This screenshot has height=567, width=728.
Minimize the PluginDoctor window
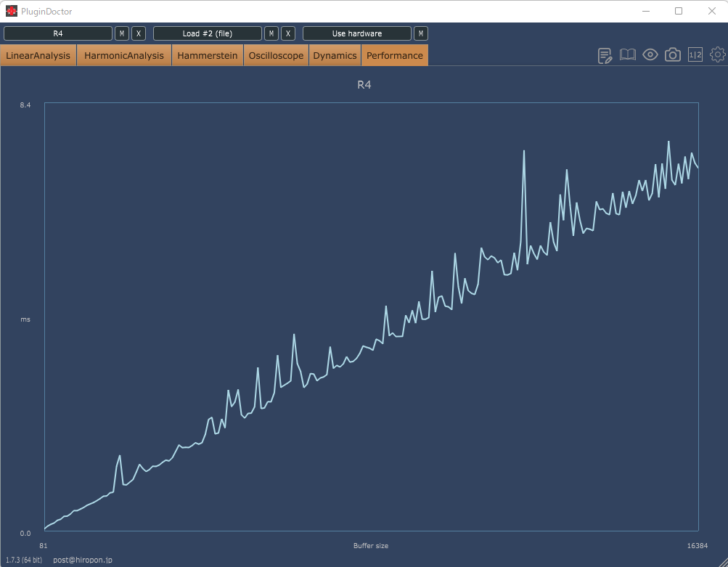tap(645, 11)
